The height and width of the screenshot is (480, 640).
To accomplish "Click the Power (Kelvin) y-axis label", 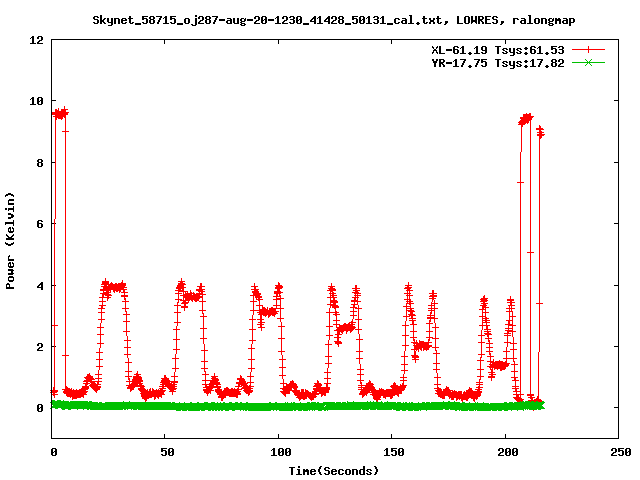I will pyautogui.click(x=10, y=241).
